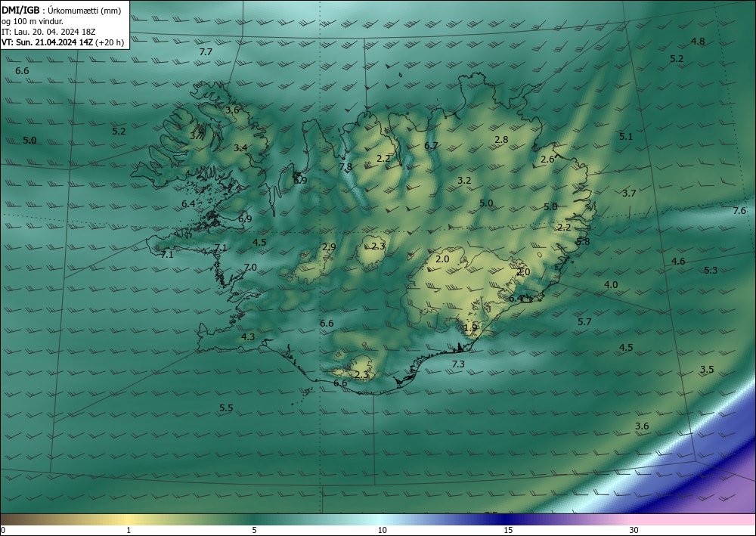Click the 5.8 value on the east coast
Viewport: 756px width, 536px height.
tap(584, 242)
